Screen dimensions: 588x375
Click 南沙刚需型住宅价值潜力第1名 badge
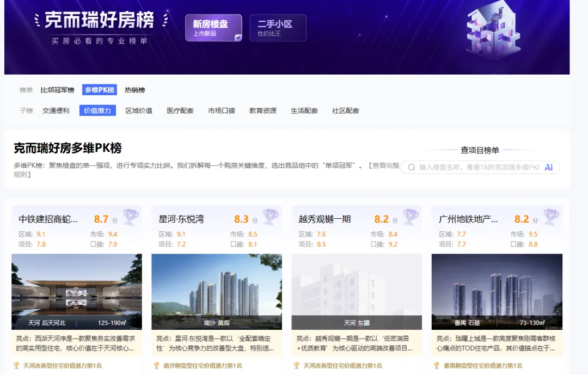click(x=203, y=366)
